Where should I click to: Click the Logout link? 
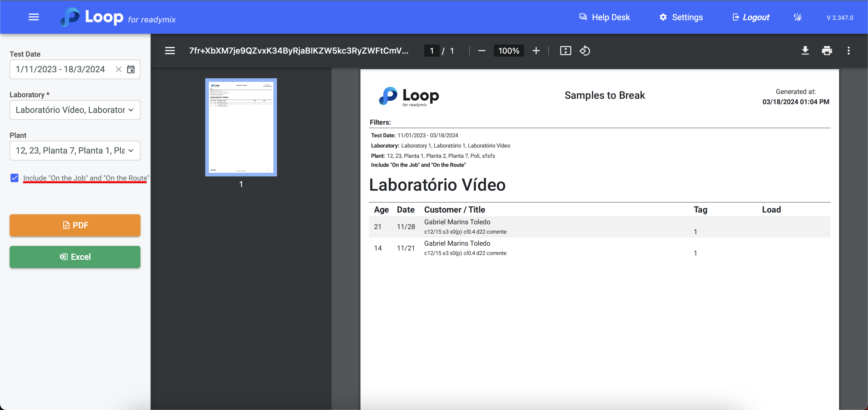751,17
